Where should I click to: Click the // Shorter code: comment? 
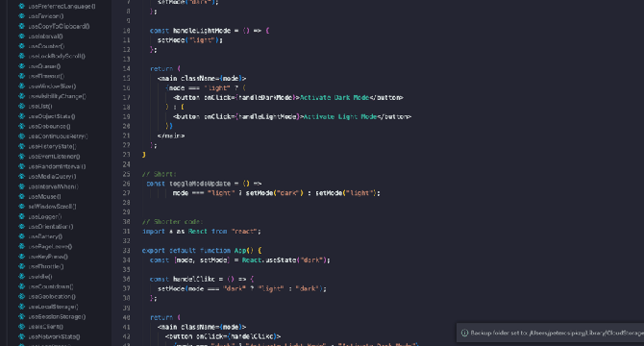point(172,222)
